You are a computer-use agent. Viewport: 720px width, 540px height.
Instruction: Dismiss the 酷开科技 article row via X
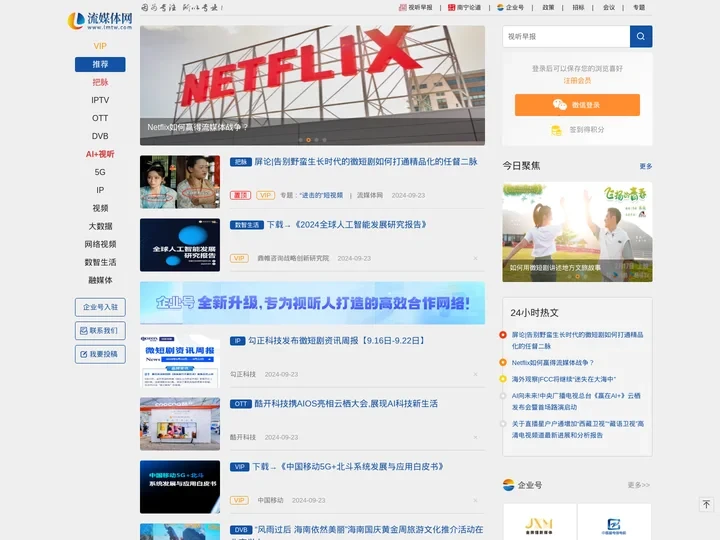(x=475, y=438)
